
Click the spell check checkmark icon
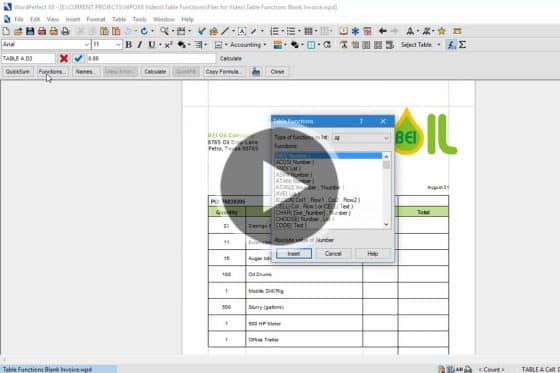[x=201, y=31]
